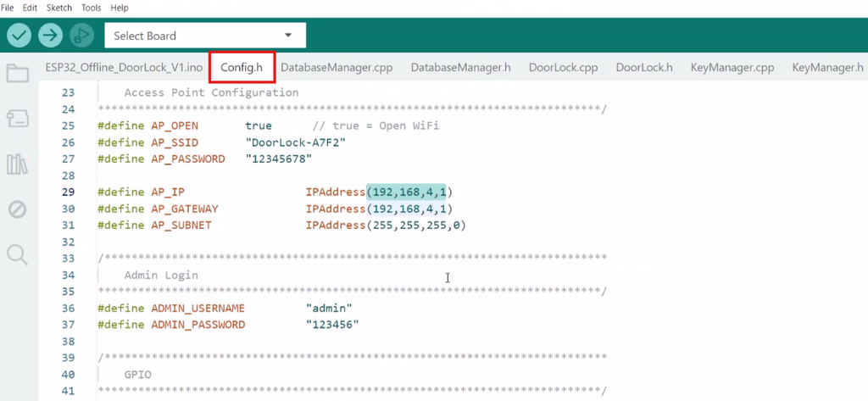
Task: Open the Sketchbook folder icon in the sidebar
Action: pos(17,73)
